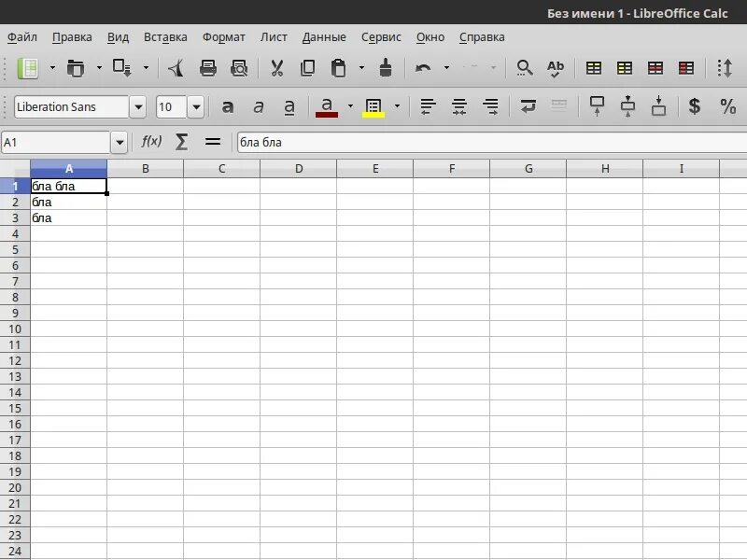Open the Лист menu

pos(274,37)
